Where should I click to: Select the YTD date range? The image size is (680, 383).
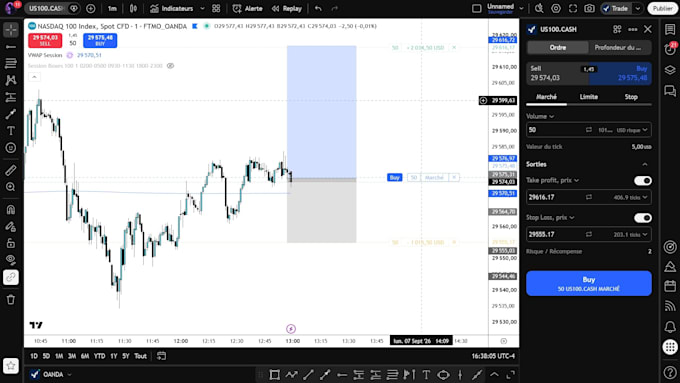[99, 356]
